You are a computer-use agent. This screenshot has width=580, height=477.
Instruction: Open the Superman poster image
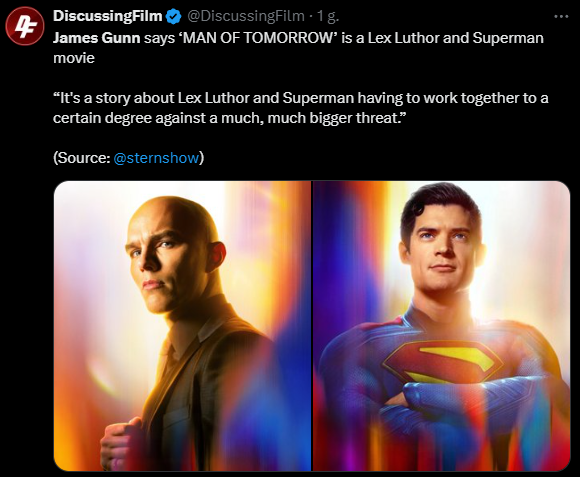[x=441, y=326]
